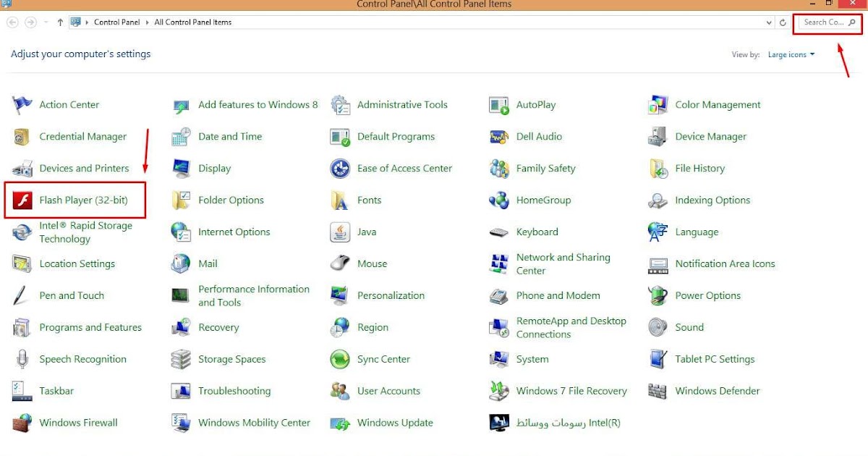Go back with the Back arrow button
This screenshot has width=868, height=456.
click(13, 22)
